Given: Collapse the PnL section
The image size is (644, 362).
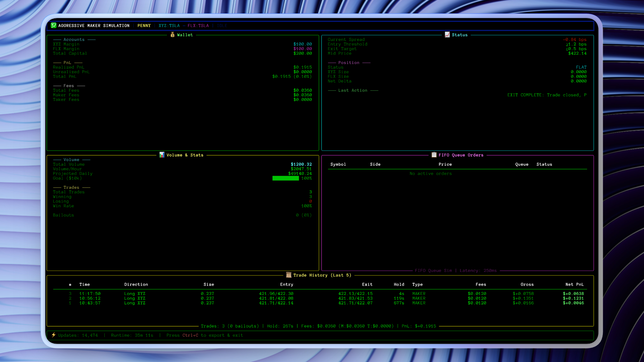Looking at the screenshot, I should click(x=67, y=62).
